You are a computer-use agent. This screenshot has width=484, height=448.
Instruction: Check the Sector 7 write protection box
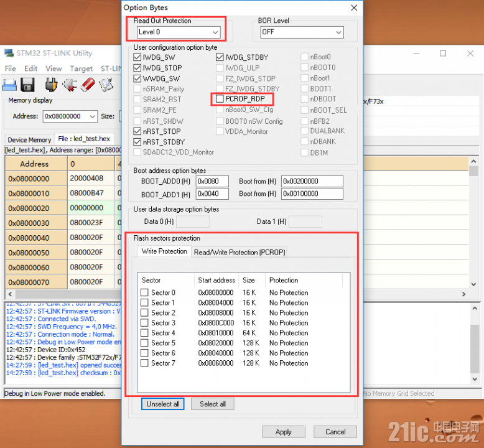pos(144,363)
